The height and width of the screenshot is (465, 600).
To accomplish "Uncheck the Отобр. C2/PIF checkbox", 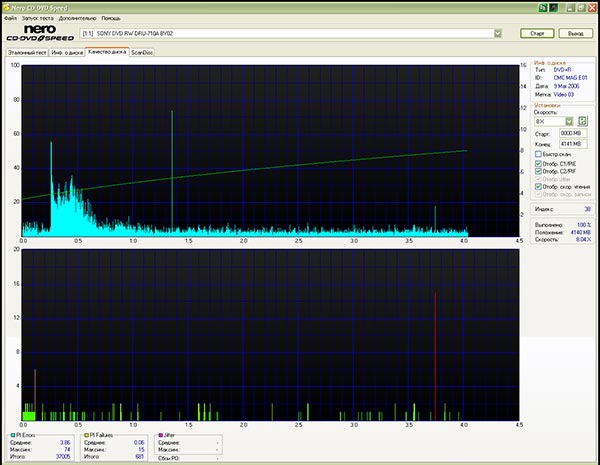I will coord(538,170).
